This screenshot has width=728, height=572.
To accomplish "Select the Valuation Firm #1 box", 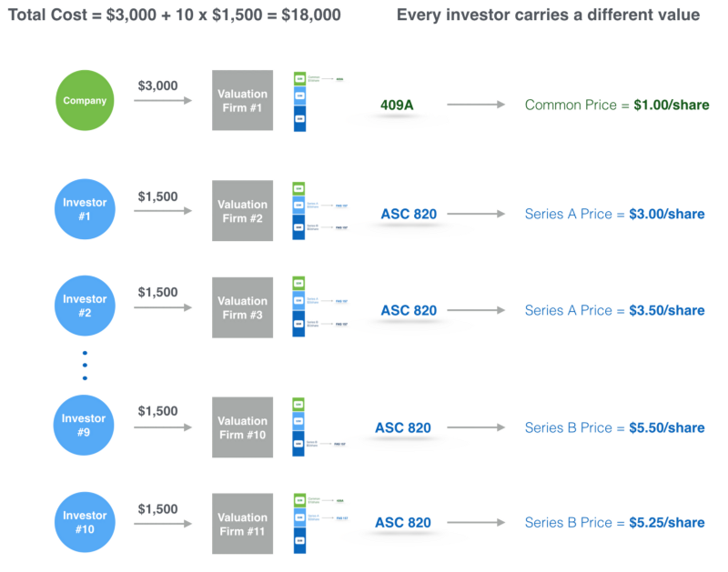I will coord(243,100).
